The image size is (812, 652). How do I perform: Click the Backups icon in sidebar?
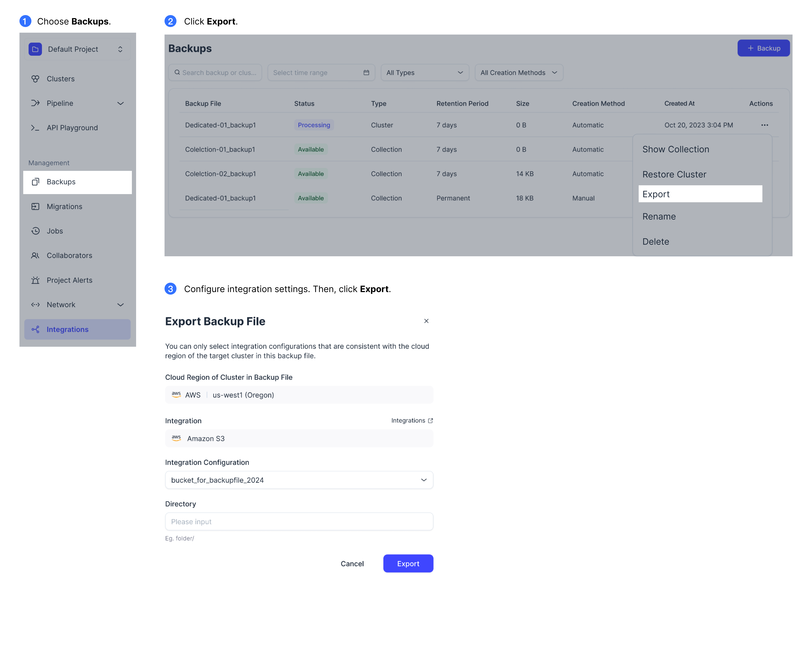[35, 181]
